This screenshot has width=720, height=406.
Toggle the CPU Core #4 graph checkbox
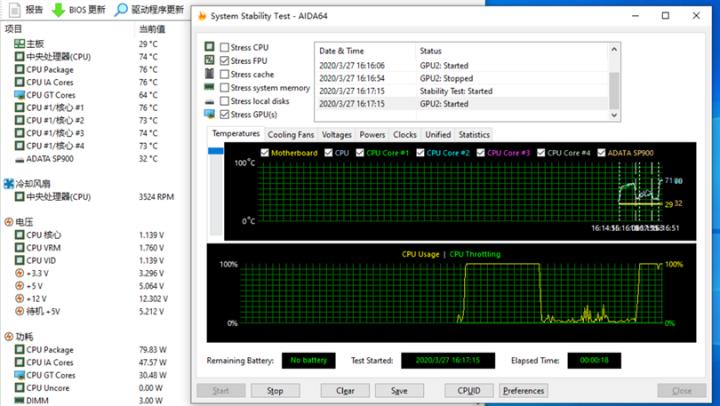[x=541, y=152]
